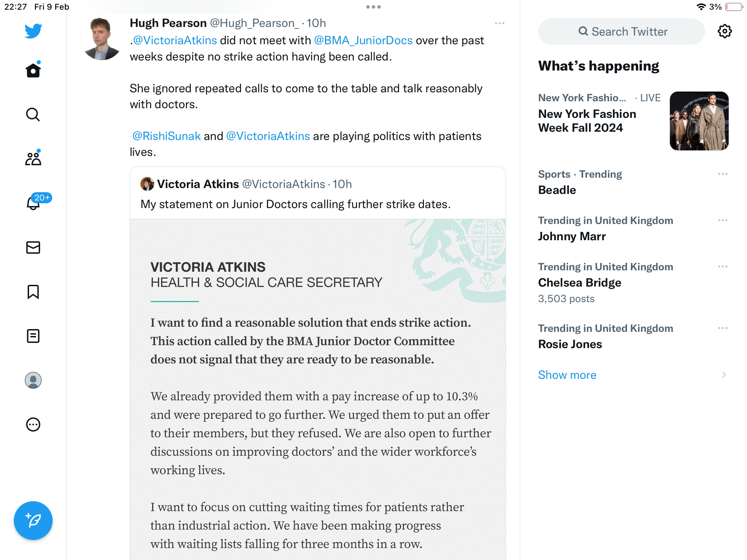Viewport: 747px width, 560px height.
Task: Open the Communities people icon
Action: click(33, 159)
